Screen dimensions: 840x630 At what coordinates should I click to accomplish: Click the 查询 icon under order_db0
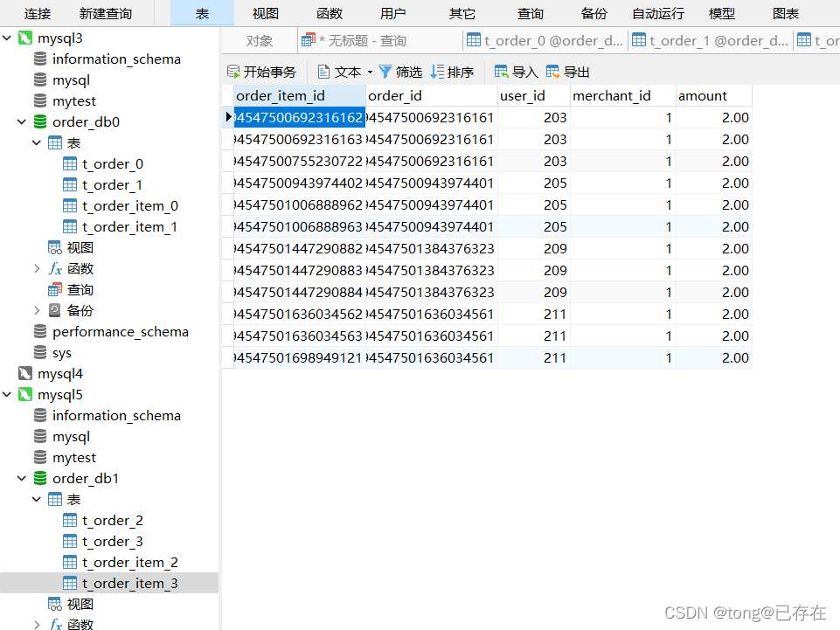point(55,290)
